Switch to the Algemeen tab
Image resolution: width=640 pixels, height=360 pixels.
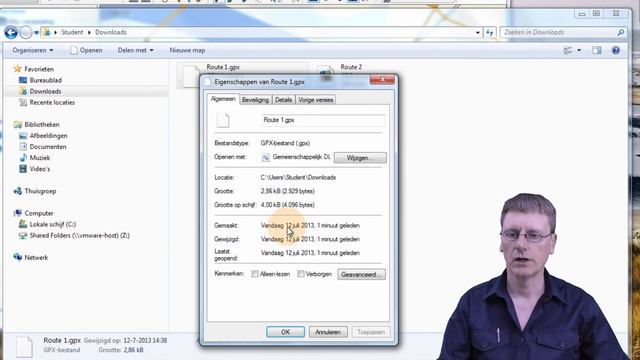coord(223,99)
